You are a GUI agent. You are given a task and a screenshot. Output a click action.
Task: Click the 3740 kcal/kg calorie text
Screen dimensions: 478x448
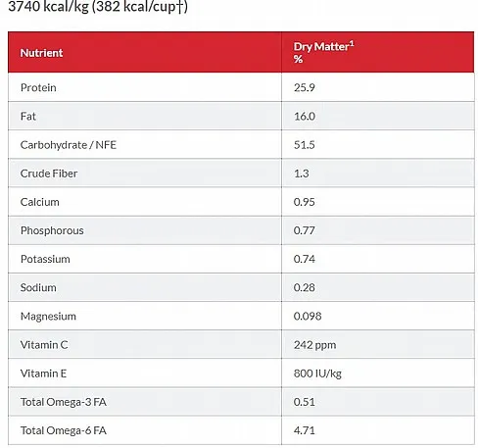pyautogui.click(x=48, y=7)
